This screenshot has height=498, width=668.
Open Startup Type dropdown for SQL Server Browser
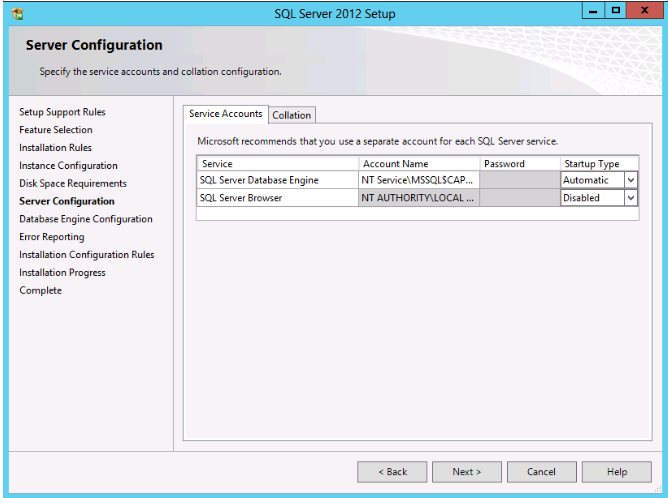[x=631, y=198]
